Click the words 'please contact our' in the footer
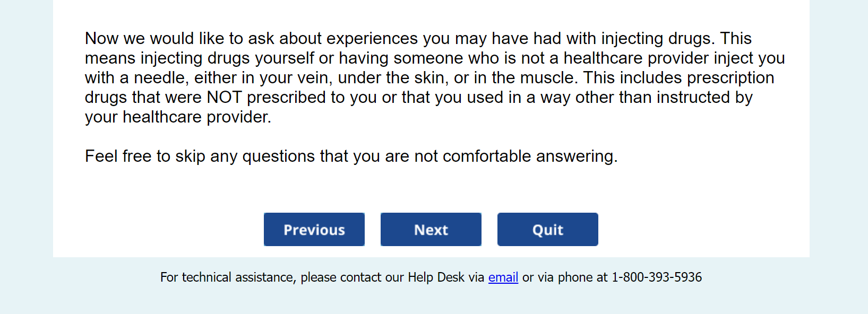The width and height of the screenshot is (868, 314). (x=352, y=277)
